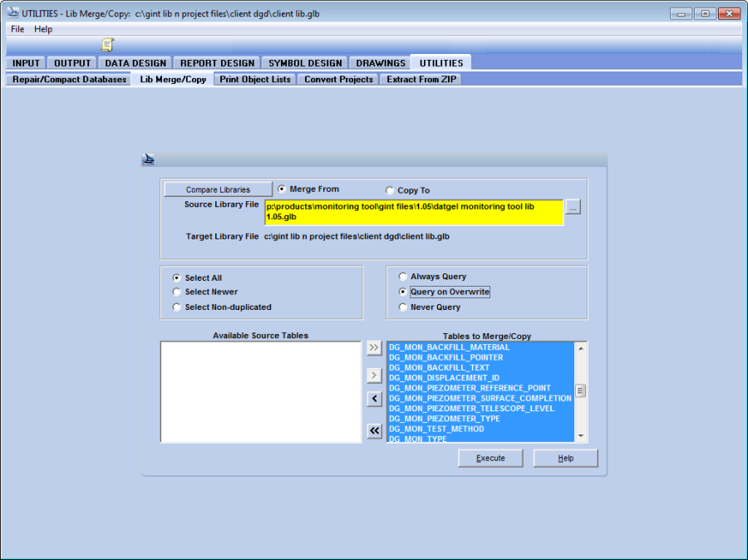Image resolution: width=748 pixels, height=560 pixels.
Task: Click the Compare Libraries button
Action: click(x=218, y=189)
